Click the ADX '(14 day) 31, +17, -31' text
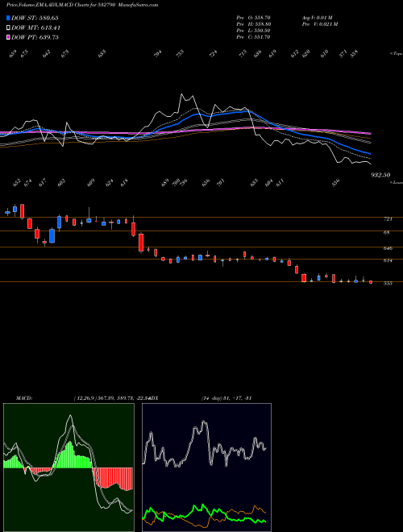Screen dimensions: 403x532 [x=226, y=398]
